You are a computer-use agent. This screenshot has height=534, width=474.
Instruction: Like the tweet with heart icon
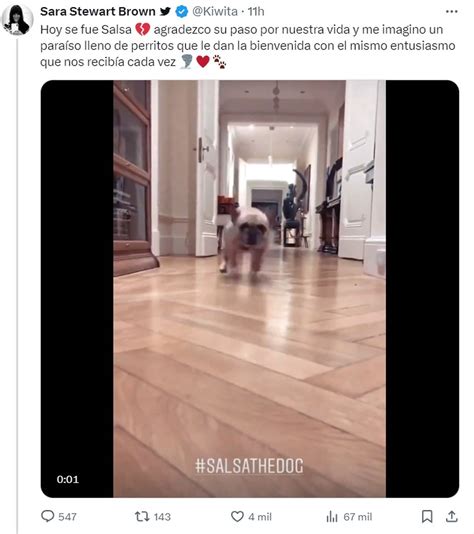[x=237, y=516]
